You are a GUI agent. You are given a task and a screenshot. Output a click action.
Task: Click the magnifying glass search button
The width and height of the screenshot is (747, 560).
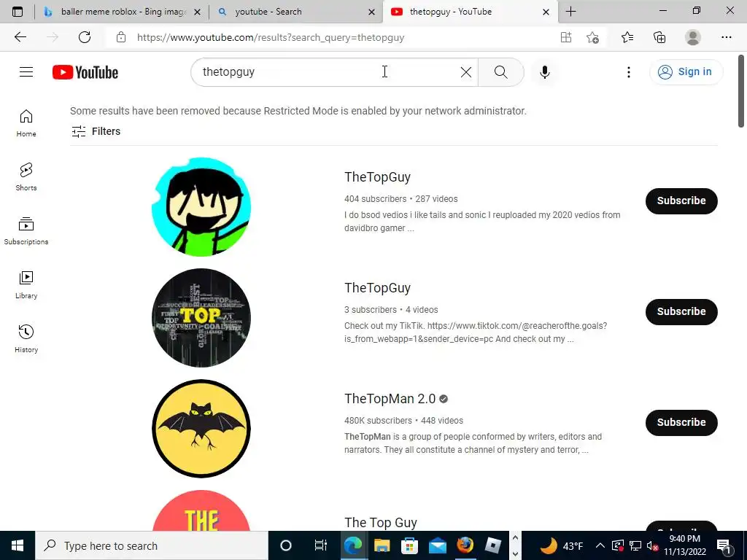500,72
